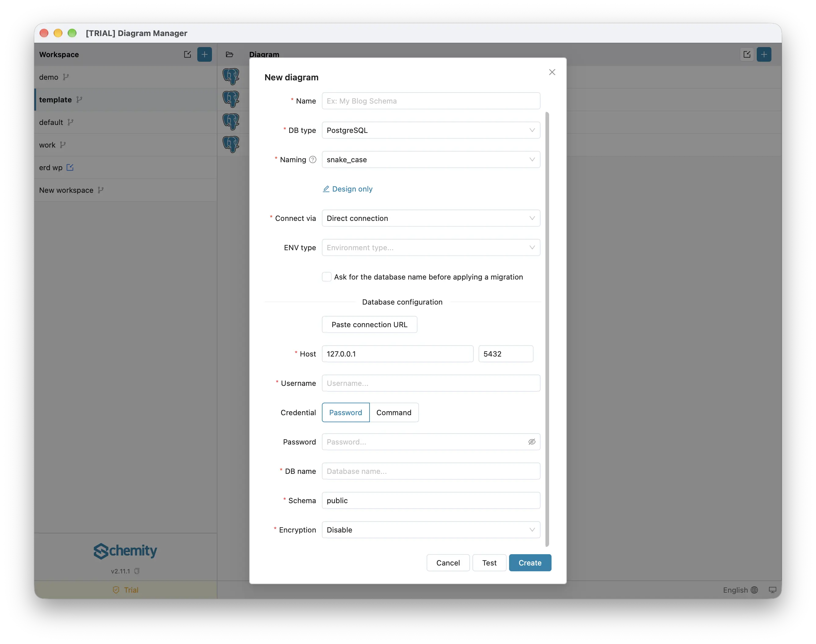
Task: Select the erd wp workspace
Action: 126,167
